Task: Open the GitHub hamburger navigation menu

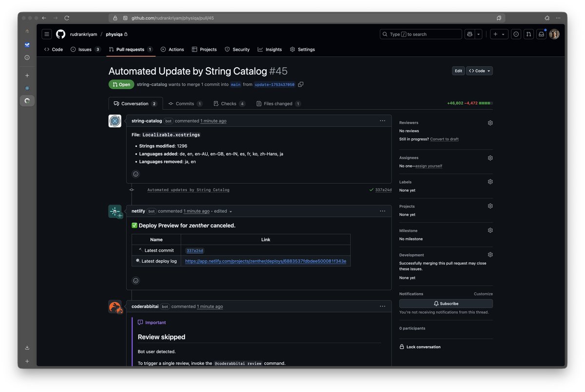Action: [x=47, y=34]
